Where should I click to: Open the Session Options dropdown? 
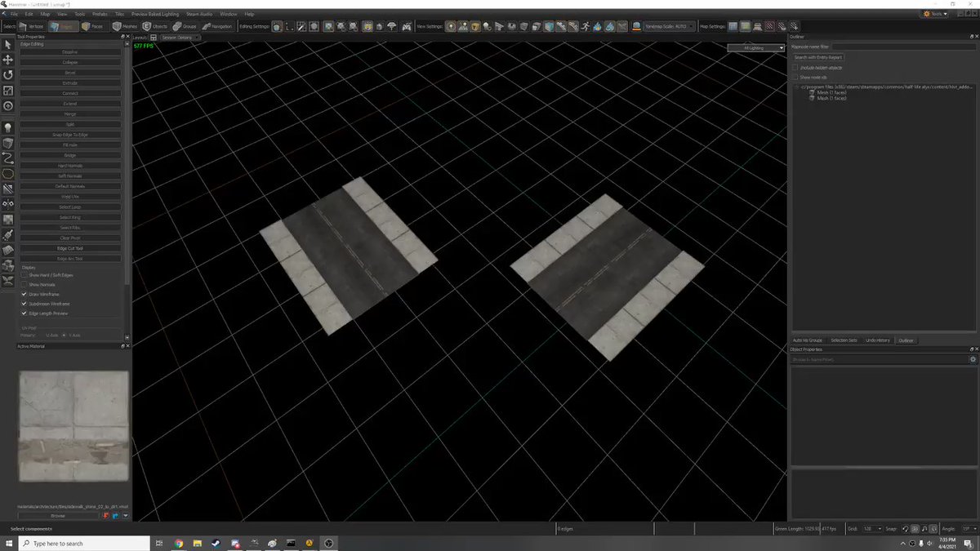tap(180, 38)
